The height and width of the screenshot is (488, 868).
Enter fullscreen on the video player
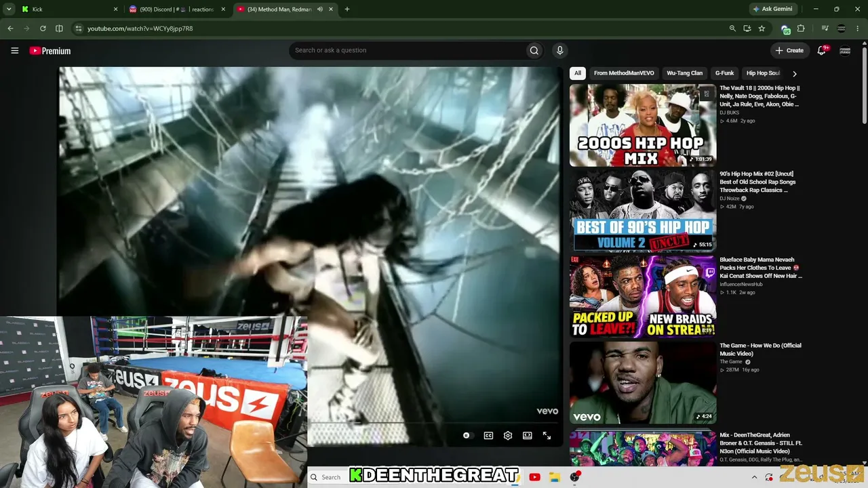coord(547,436)
